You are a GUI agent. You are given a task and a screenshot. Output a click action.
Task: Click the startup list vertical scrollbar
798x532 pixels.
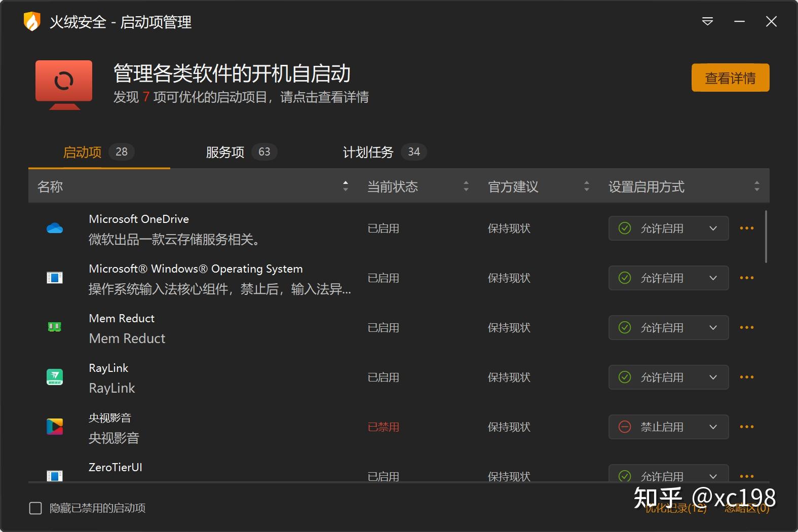tap(766, 237)
